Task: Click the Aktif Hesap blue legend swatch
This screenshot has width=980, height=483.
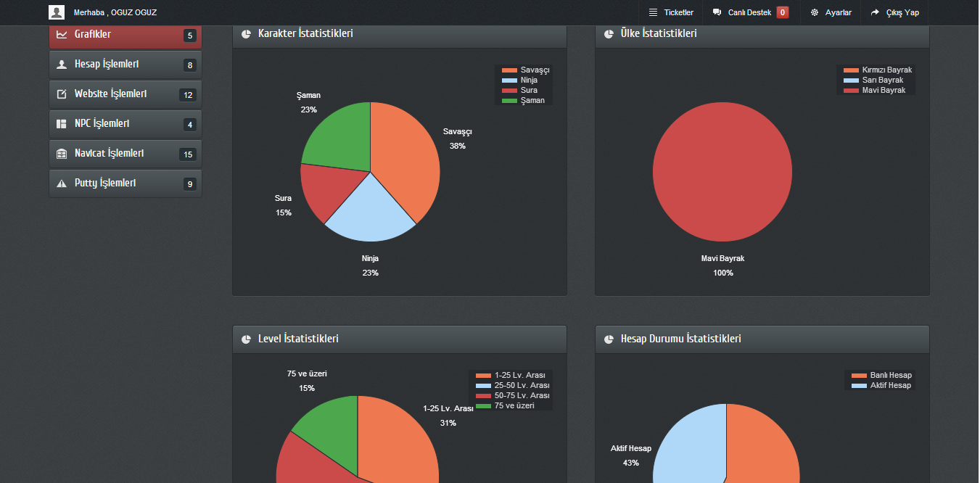Action: click(x=859, y=386)
